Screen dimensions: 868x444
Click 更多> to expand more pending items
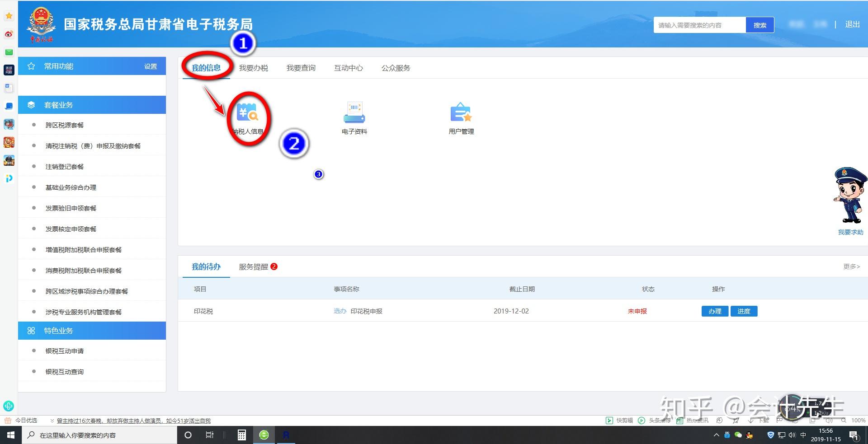851,266
